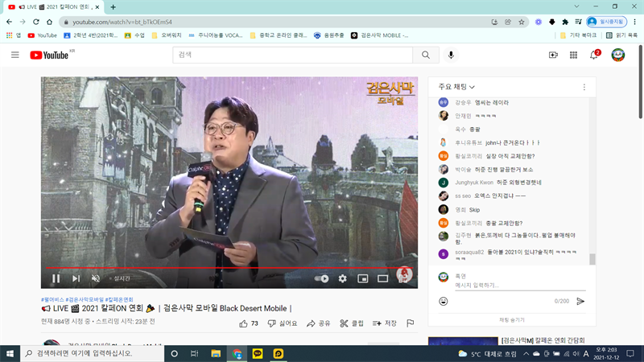644x362 pixels.
Task: Open account avatar menu
Action: pos(617,55)
